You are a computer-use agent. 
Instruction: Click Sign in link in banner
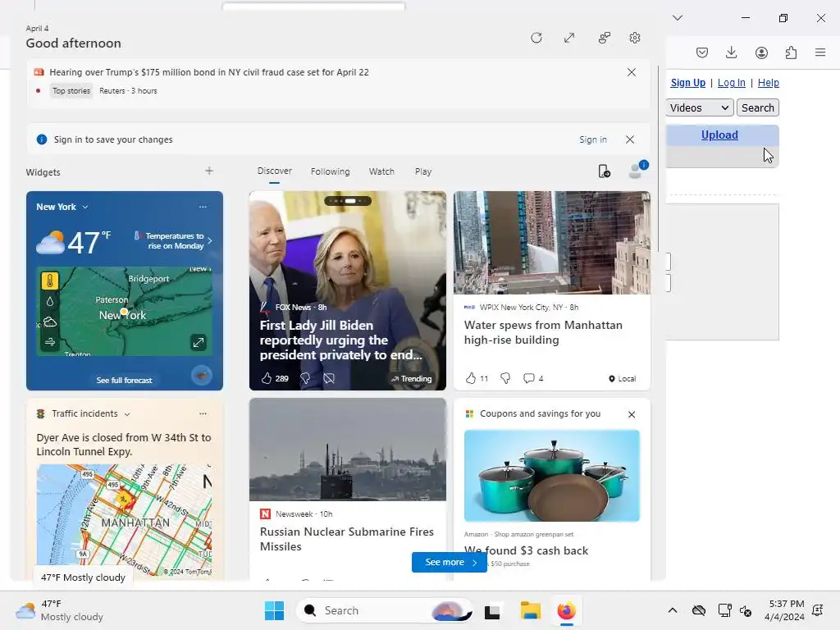592,139
